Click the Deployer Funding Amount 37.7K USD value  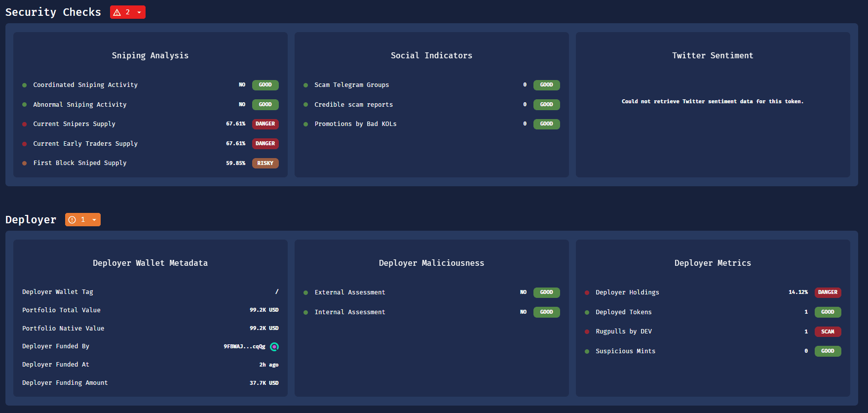click(264, 383)
